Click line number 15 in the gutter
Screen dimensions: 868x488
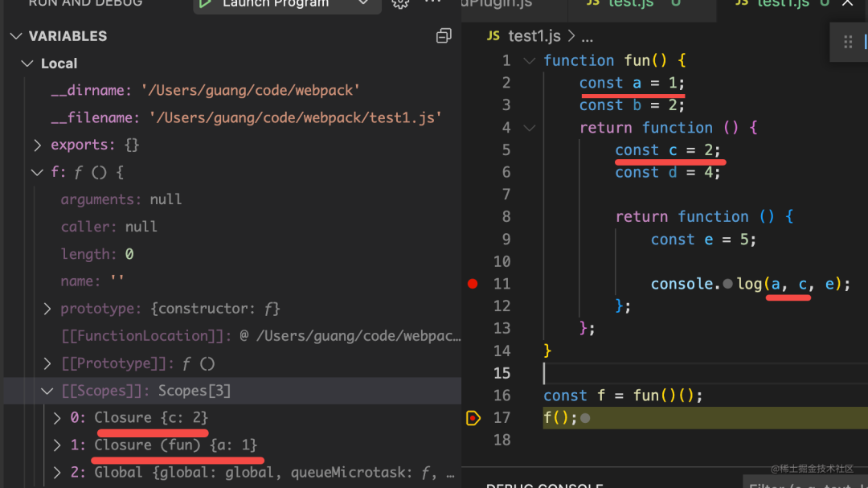(502, 373)
